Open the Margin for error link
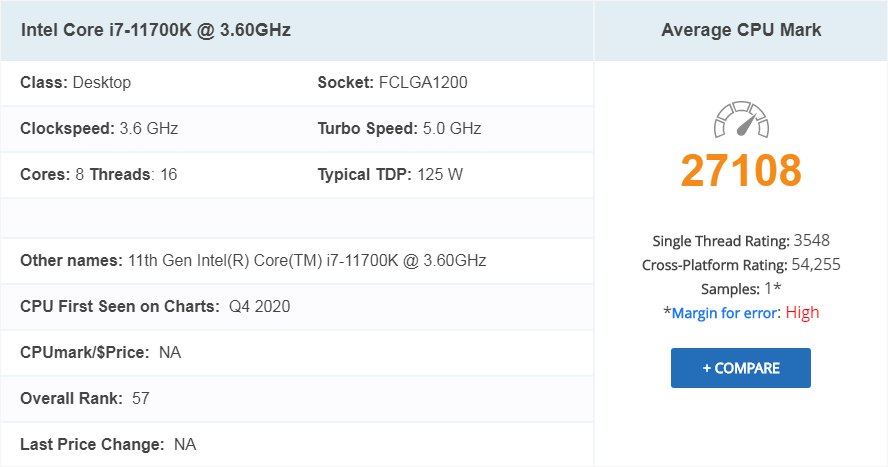The image size is (888, 467). pyautogui.click(x=726, y=313)
